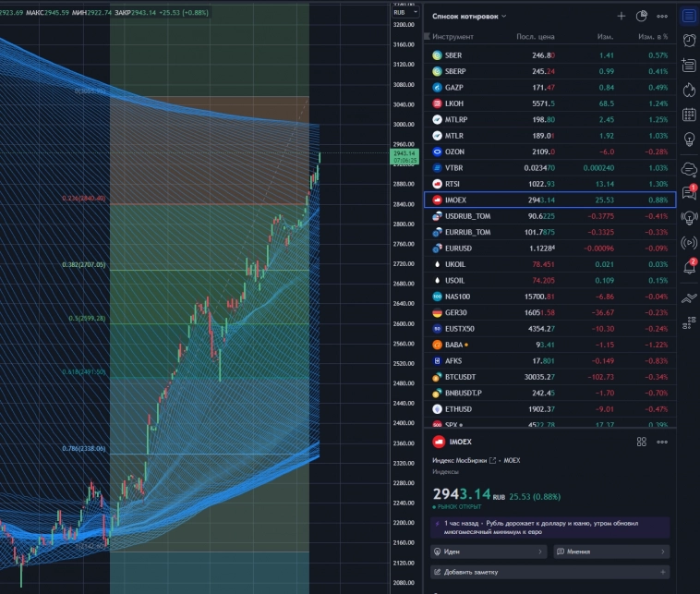Click the Мнения button
Screen dimensions: 700x594
pyautogui.click(x=610, y=552)
